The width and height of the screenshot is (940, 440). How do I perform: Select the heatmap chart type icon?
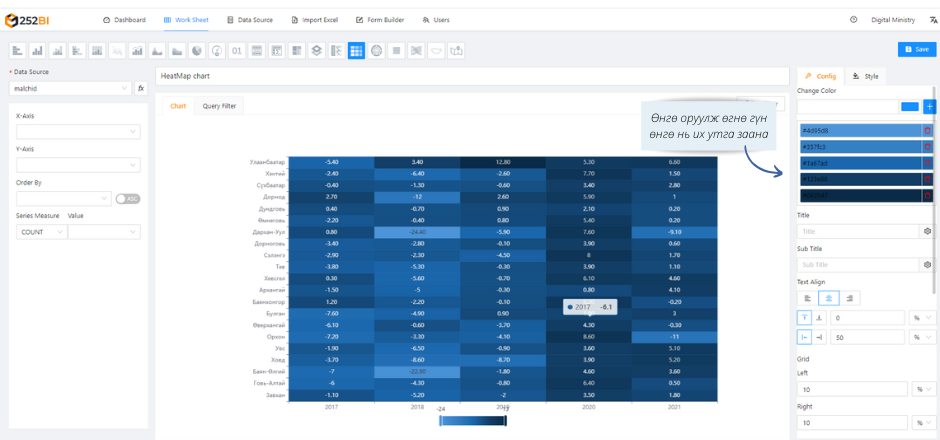click(356, 50)
